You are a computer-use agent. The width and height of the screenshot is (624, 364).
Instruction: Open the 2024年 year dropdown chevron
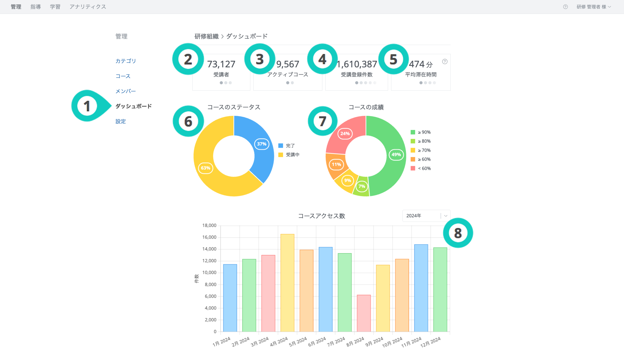[x=446, y=216]
